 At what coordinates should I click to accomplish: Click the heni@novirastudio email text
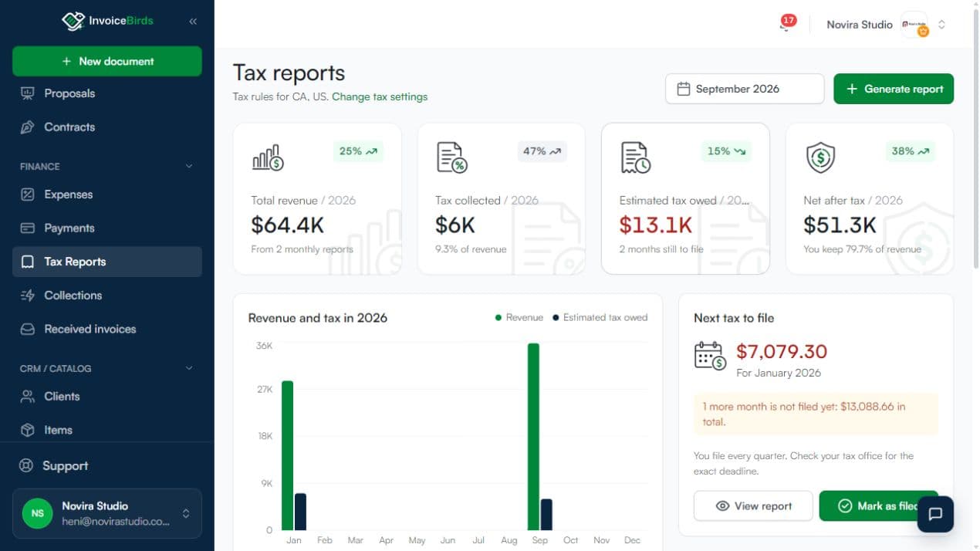coord(116,522)
